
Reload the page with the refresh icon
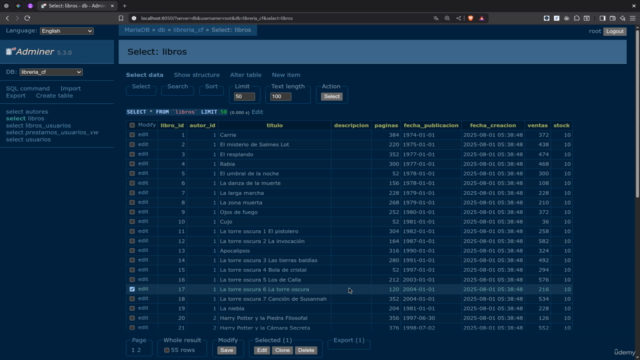tap(27, 18)
